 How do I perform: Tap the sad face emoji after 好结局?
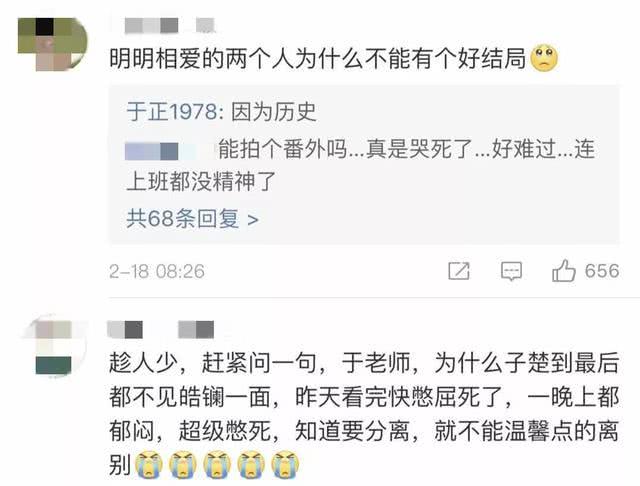click(x=544, y=59)
